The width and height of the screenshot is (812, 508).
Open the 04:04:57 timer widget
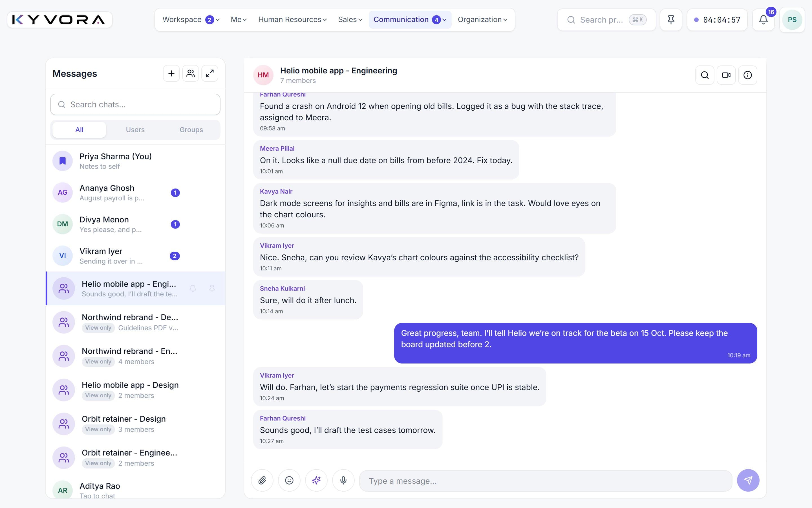pos(717,20)
